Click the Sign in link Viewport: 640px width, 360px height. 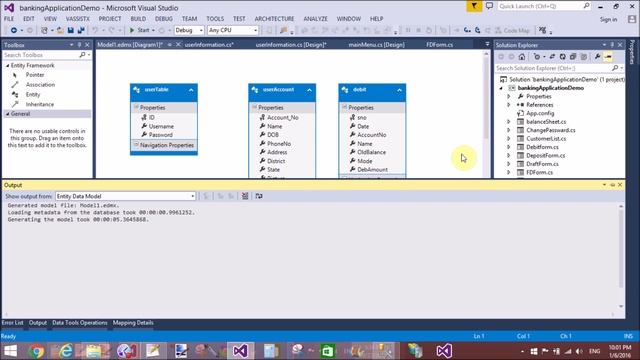(x=608, y=20)
